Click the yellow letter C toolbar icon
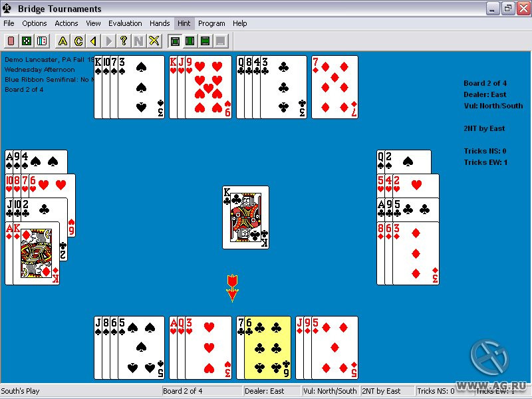Screen dimensions: 532x399 tap(78, 41)
